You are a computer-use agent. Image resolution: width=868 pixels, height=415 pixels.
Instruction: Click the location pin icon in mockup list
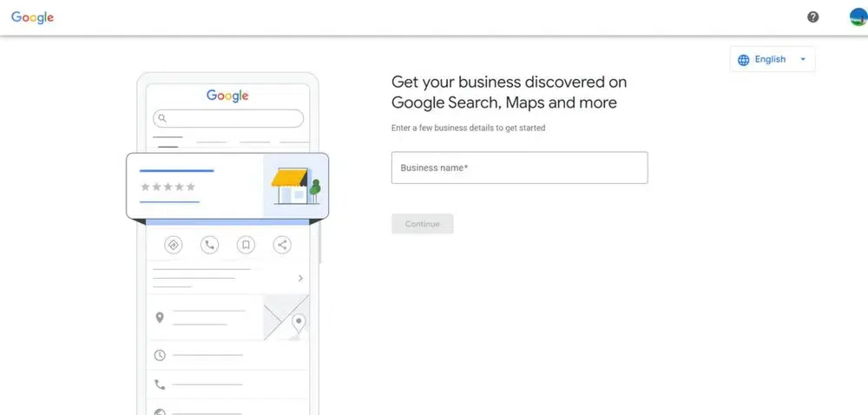pyautogui.click(x=160, y=318)
